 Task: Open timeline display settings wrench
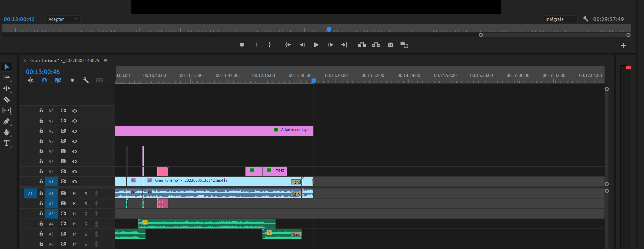(x=86, y=80)
